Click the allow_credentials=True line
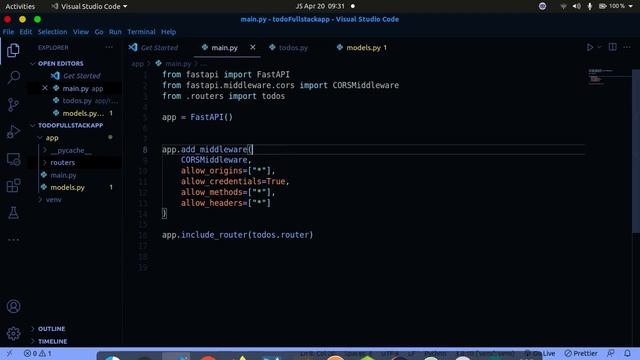Viewport: 640px width, 360px height. tap(235, 182)
